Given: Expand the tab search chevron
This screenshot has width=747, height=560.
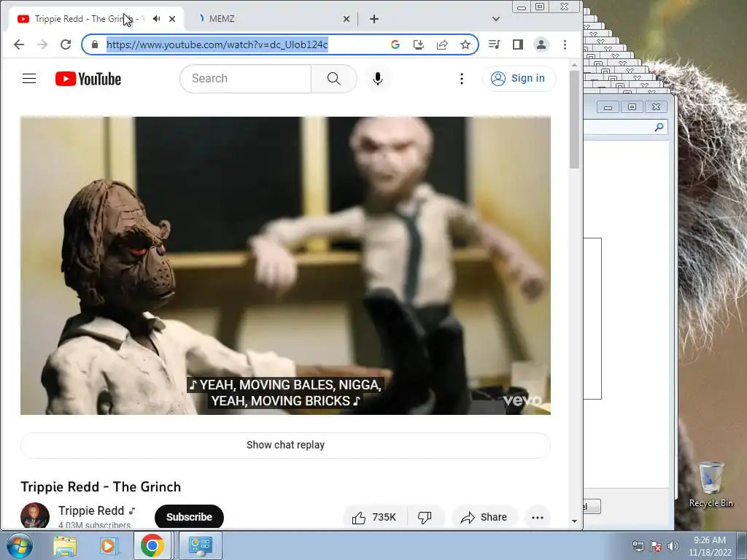Looking at the screenshot, I should pyautogui.click(x=496, y=18).
